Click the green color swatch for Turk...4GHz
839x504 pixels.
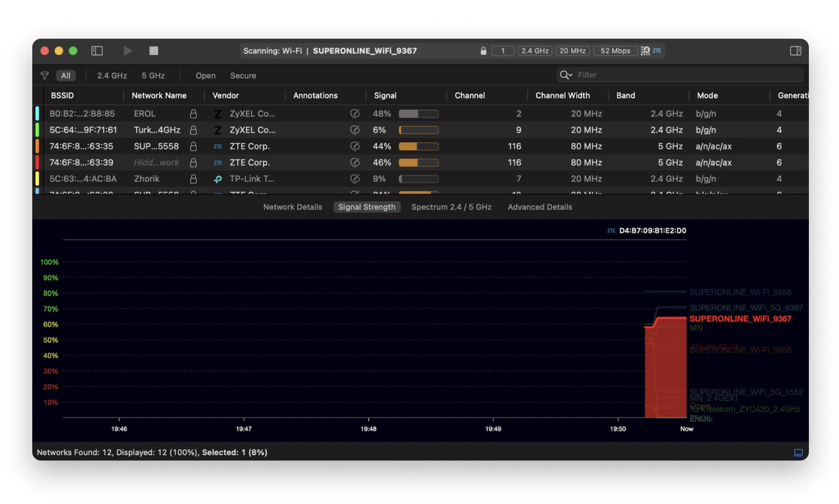[x=37, y=129]
